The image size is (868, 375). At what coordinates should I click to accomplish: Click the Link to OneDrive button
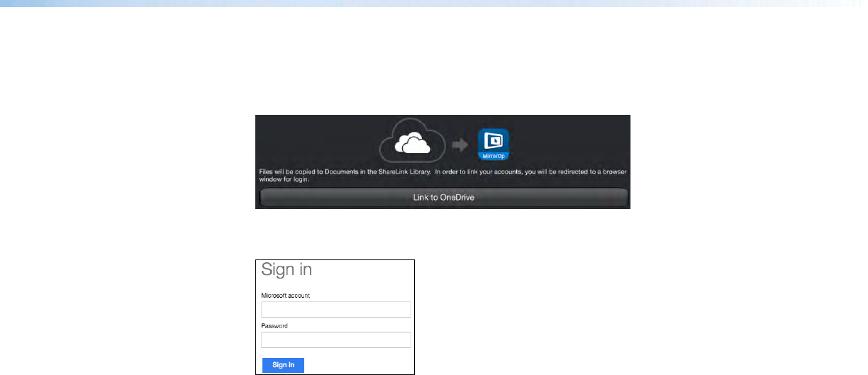[443, 198]
